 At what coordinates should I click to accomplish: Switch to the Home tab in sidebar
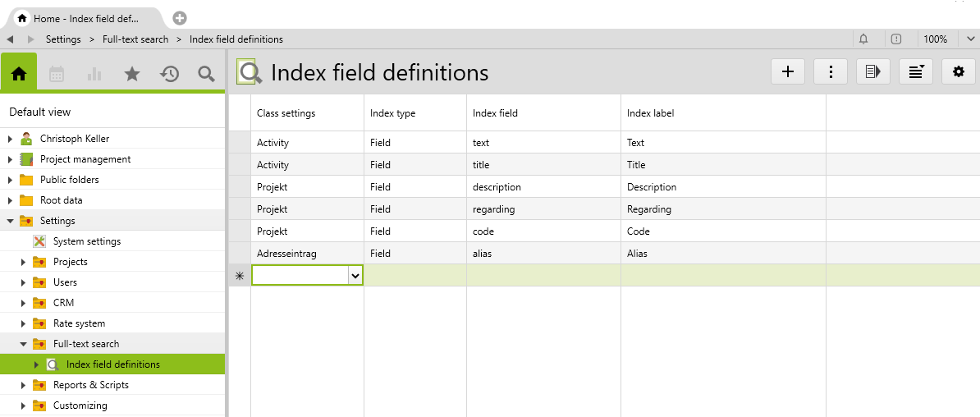coord(19,74)
